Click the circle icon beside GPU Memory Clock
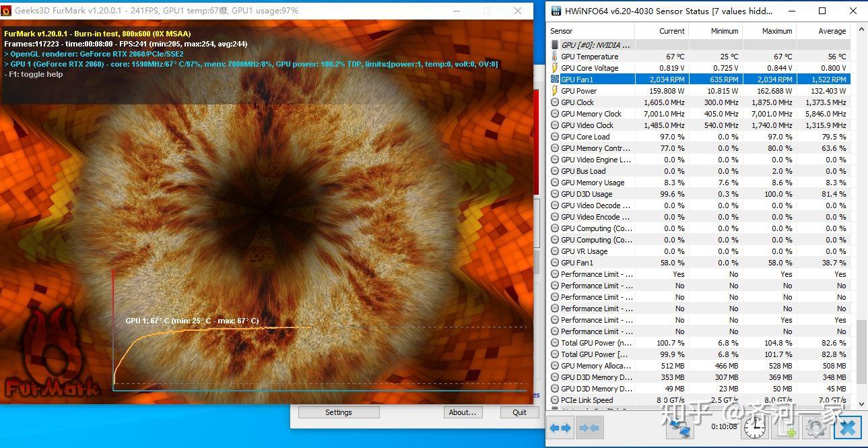This screenshot has height=448, width=868. click(x=555, y=114)
